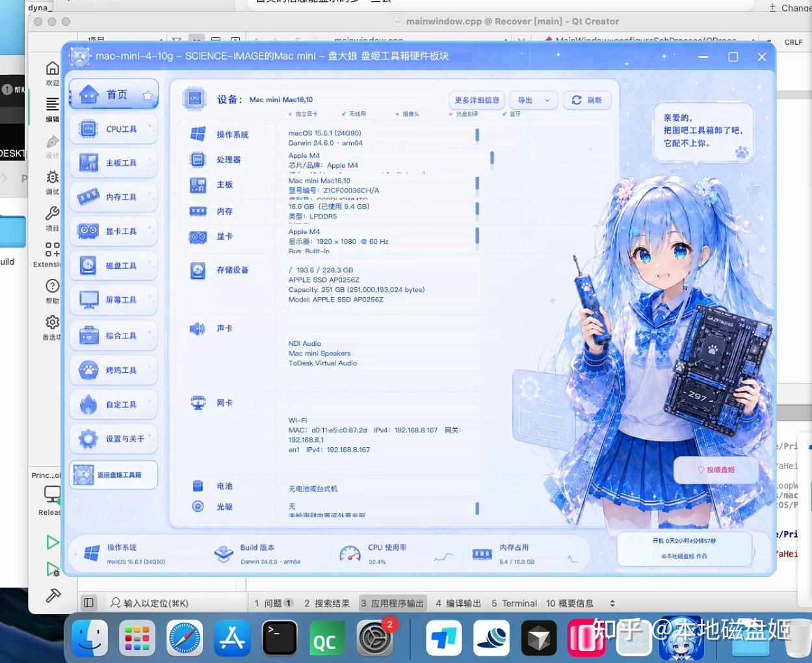
Task: Click the 更多详细信息 button
Action: pyautogui.click(x=477, y=100)
